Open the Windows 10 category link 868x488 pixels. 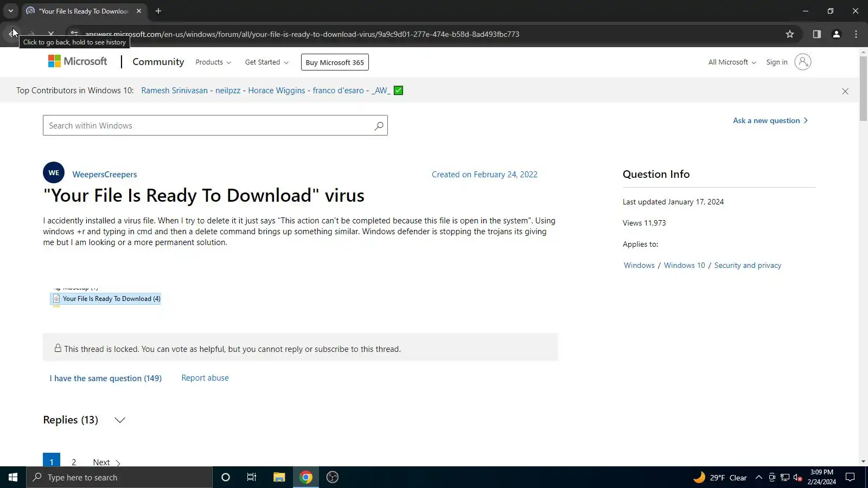click(x=684, y=266)
